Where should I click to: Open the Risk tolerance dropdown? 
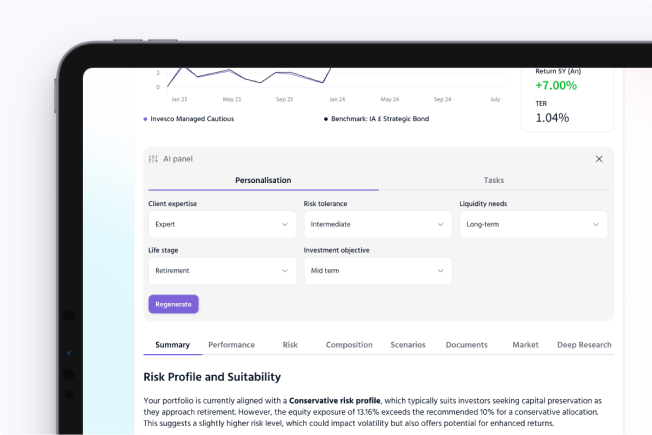[378, 225]
